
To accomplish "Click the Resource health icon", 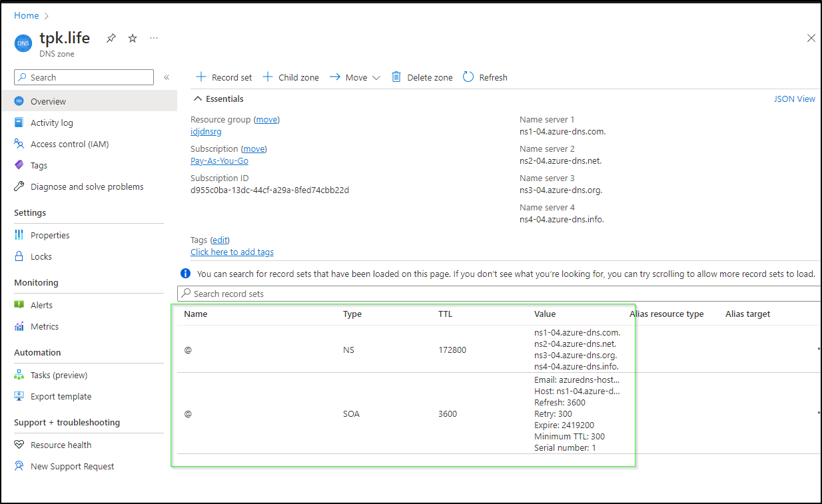I will click(x=19, y=445).
